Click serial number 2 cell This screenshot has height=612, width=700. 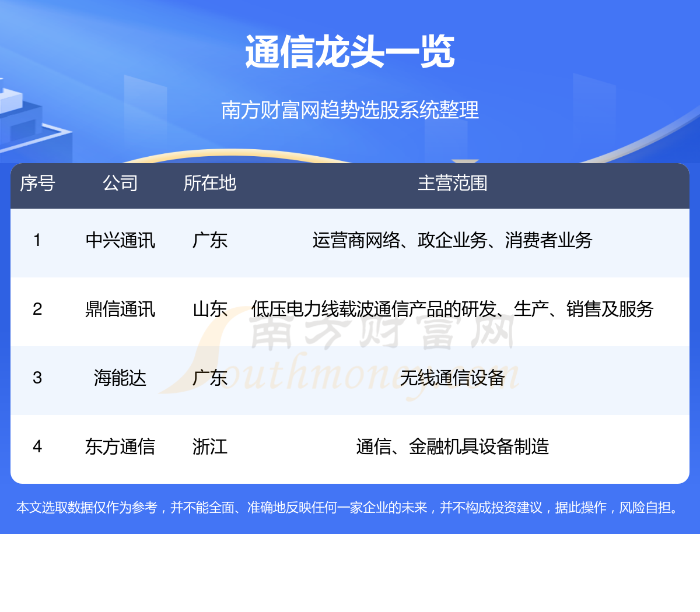point(37,309)
